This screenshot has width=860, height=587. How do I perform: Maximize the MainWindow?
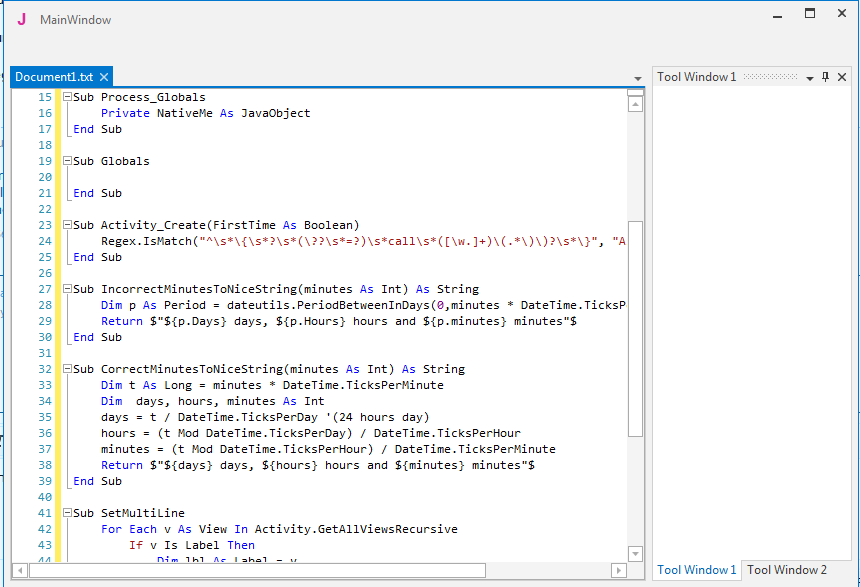click(810, 13)
